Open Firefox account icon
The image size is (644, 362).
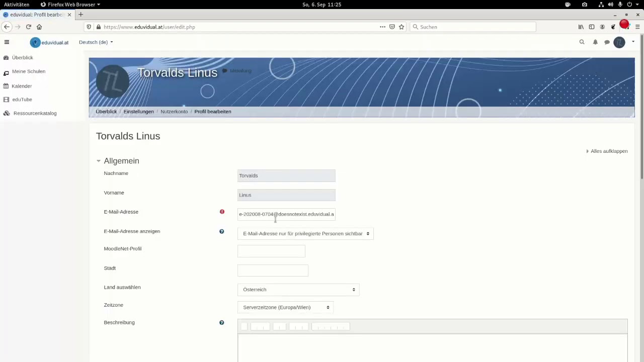pos(602,27)
